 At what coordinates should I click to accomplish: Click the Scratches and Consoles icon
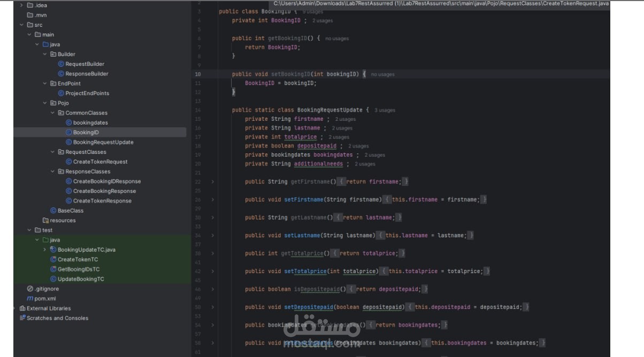(22, 318)
